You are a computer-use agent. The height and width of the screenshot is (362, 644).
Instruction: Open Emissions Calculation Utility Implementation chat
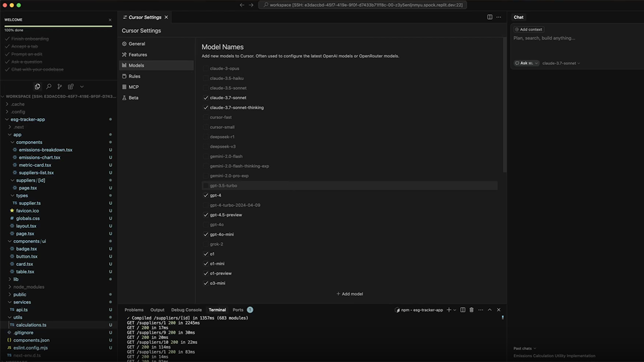[x=554, y=356]
